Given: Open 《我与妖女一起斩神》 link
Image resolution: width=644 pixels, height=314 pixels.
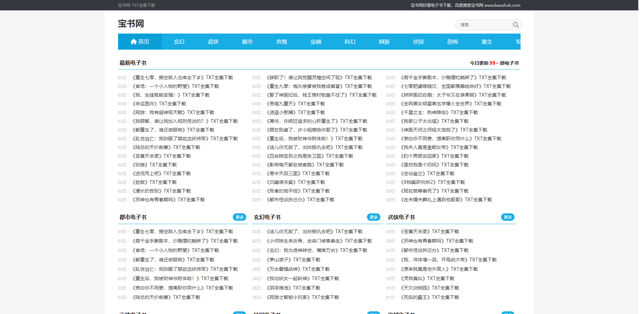Looking at the screenshot, I should pyautogui.click(x=302, y=278).
